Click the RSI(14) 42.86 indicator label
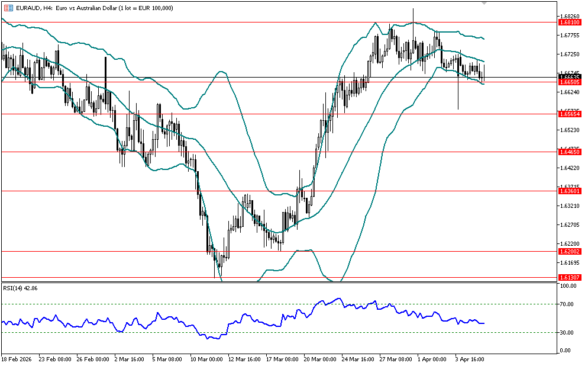Viewport: 588px width, 366px height. coord(21,288)
